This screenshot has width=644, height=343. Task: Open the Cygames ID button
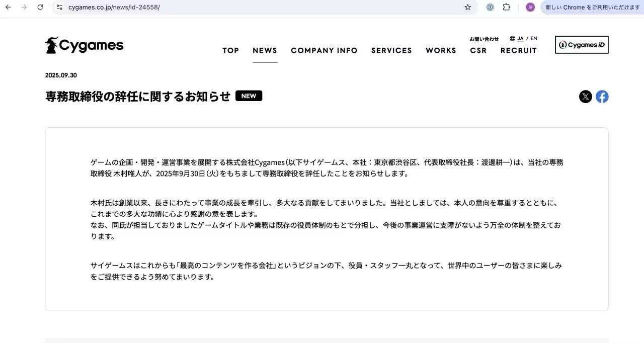(582, 45)
